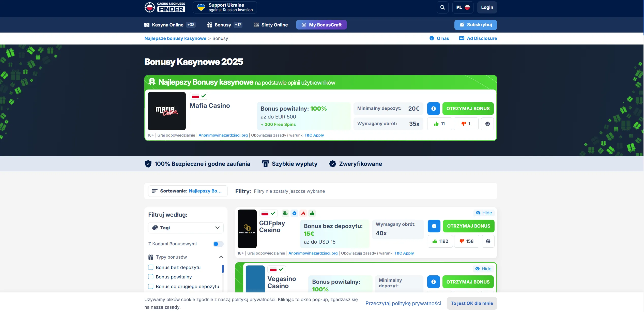Click Support Ukraine banner
Viewport: 644px width, 312px height.
coord(225,7)
